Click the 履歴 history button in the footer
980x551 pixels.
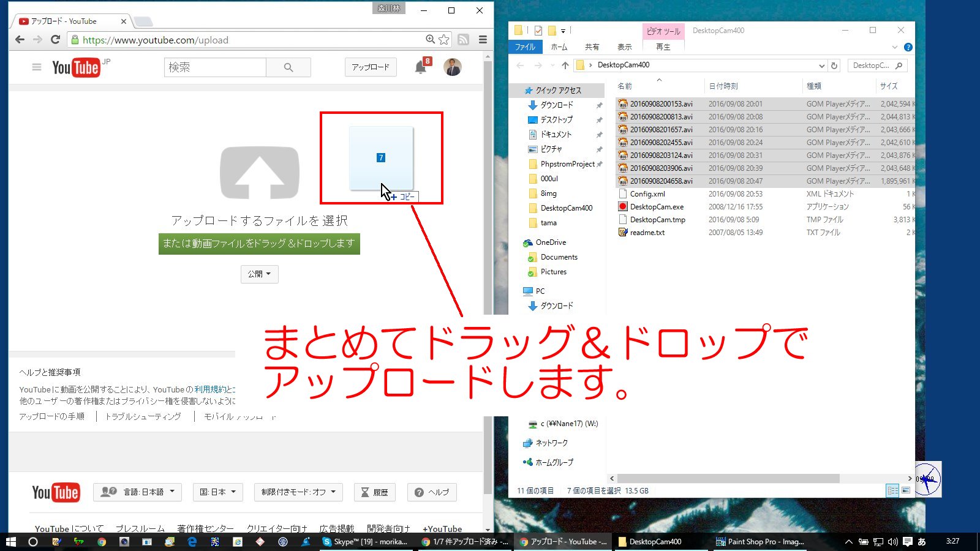click(374, 492)
